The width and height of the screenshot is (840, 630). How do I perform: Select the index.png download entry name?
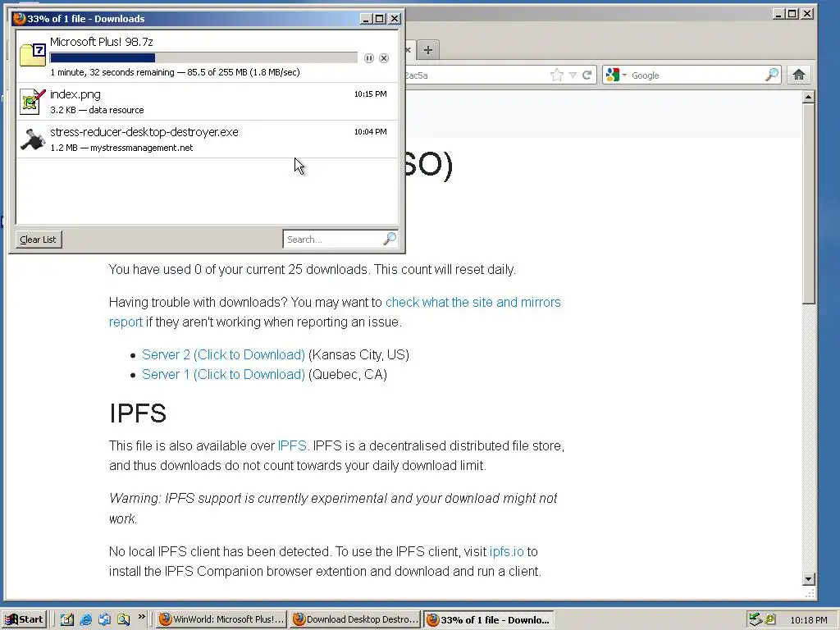75,94
